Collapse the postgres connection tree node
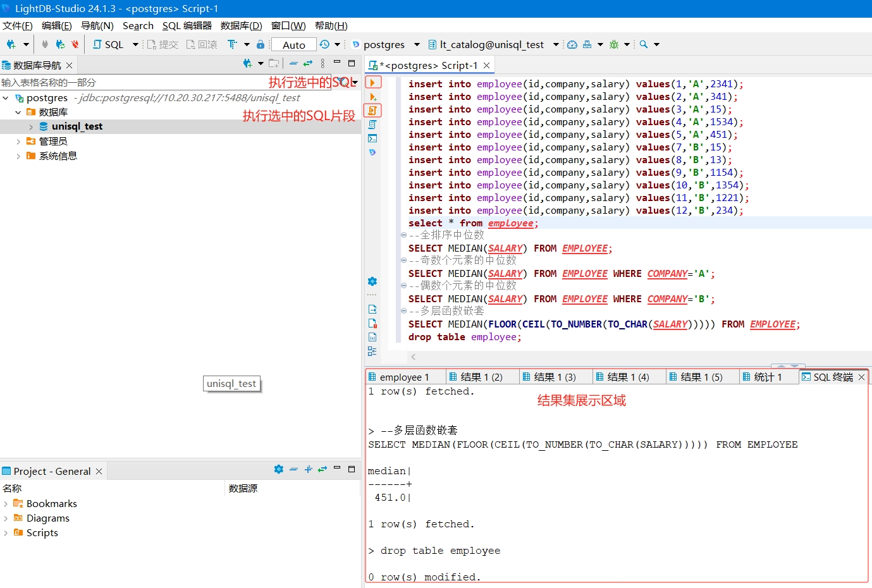Image resolution: width=872 pixels, height=588 pixels. (6, 98)
